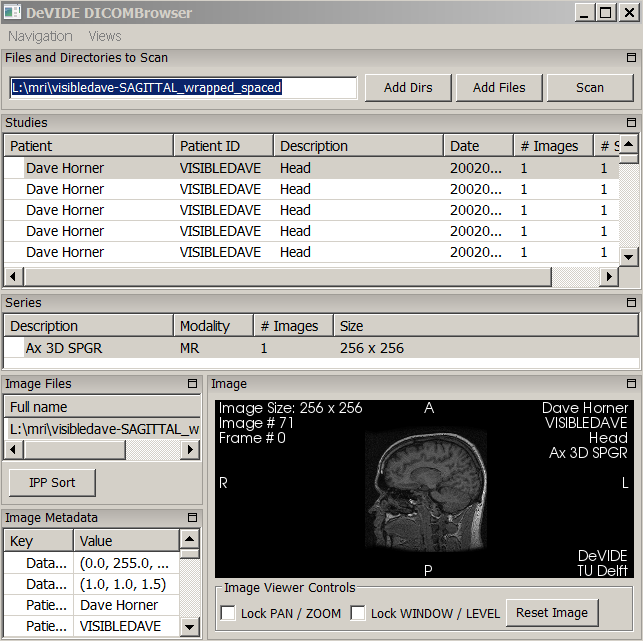Click Image Metadata scroll up arrow

(189, 538)
